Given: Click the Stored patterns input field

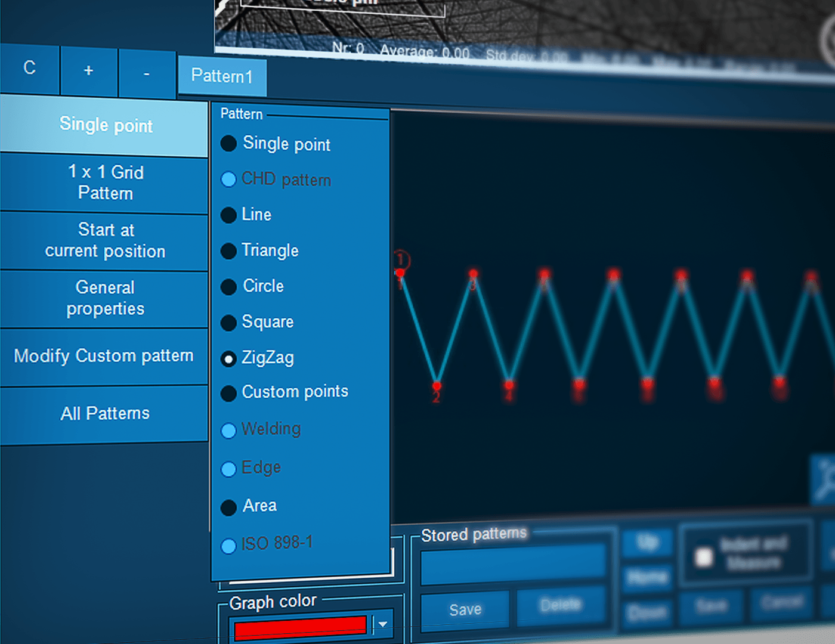Looking at the screenshot, I should [x=513, y=564].
